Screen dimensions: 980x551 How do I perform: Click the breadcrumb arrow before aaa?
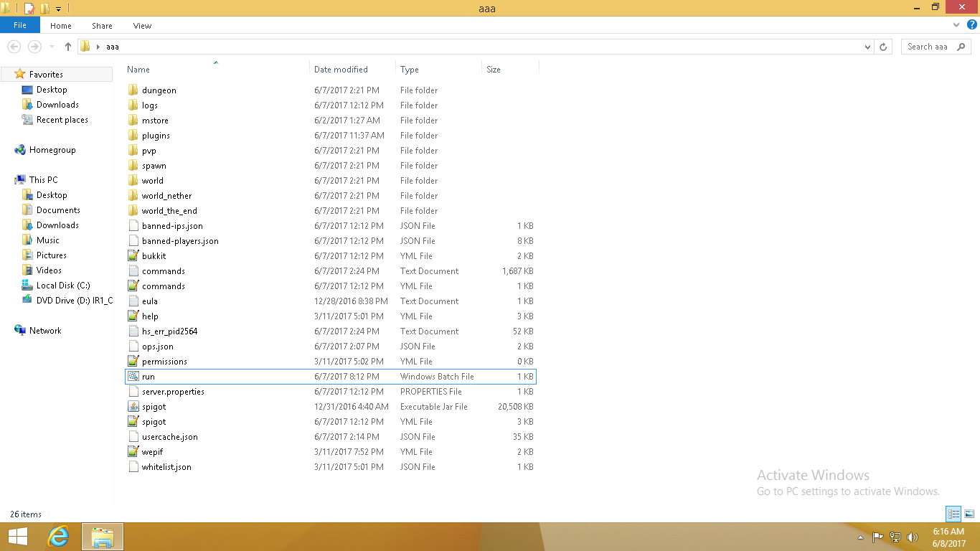[x=98, y=47]
